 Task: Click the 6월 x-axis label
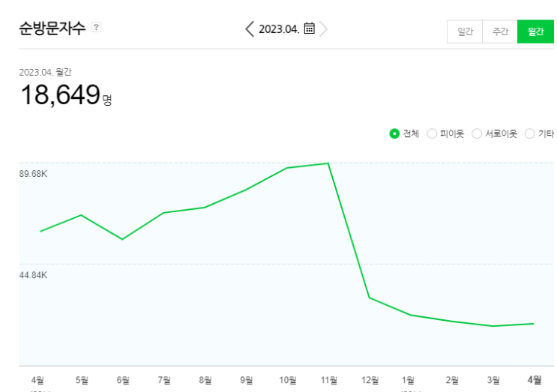[123, 380]
